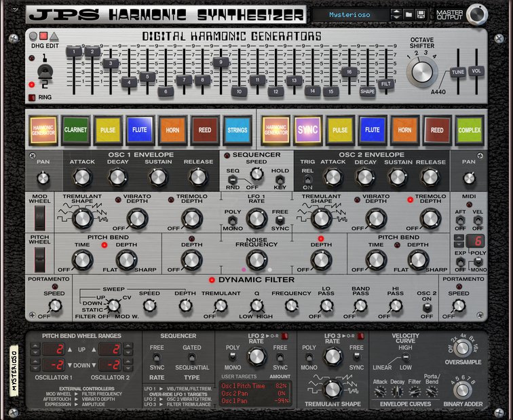This screenshot has height=420, width=513.
Task: Toggle LFO 3 override red button
Action: (x=360, y=336)
